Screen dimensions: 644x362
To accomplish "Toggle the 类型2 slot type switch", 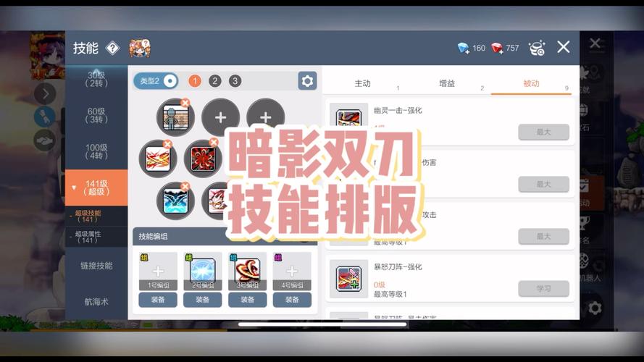I will [x=156, y=81].
